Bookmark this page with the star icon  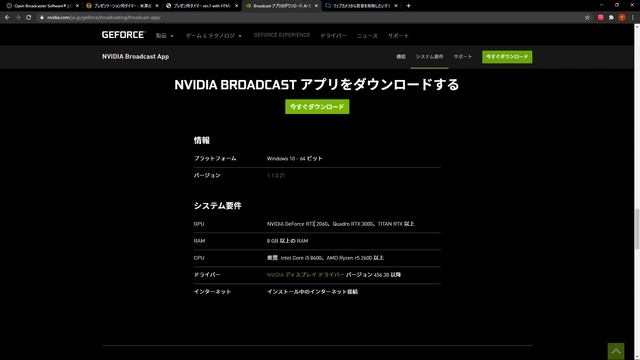coord(587,18)
